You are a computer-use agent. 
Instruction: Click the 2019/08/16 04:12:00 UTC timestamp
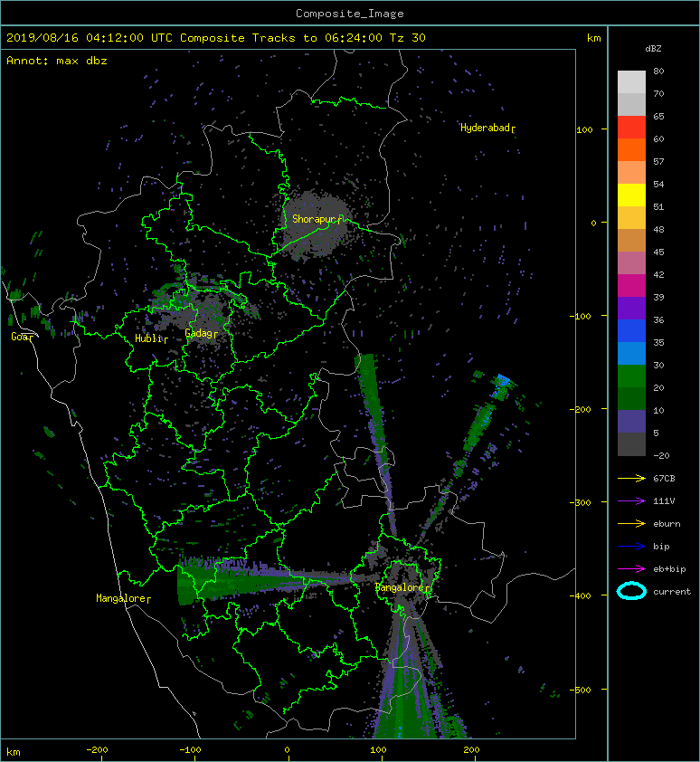(x=90, y=38)
